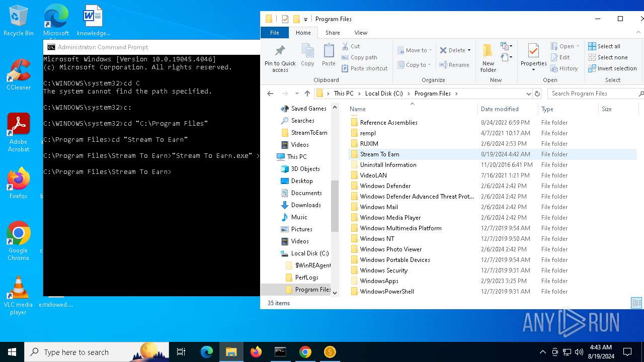Click the volume speaker tray icon
Image resolution: width=644 pixels, height=362 pixels.
click(x=579, y=352)
